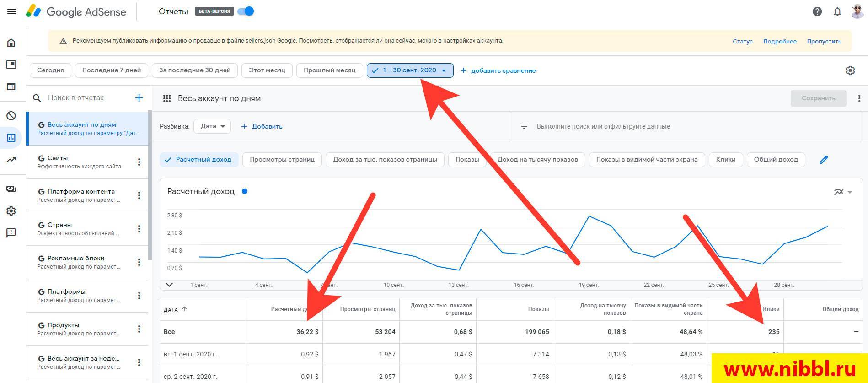The image size is (868, 383).
Task: Open the Help question mark icon
Action: point(817,12)
